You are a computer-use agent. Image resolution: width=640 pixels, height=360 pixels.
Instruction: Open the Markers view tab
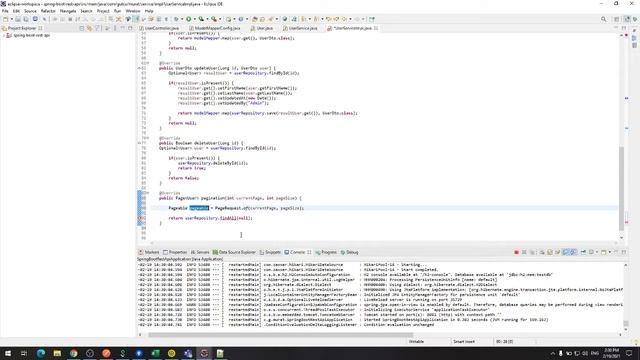coord(149,252)
